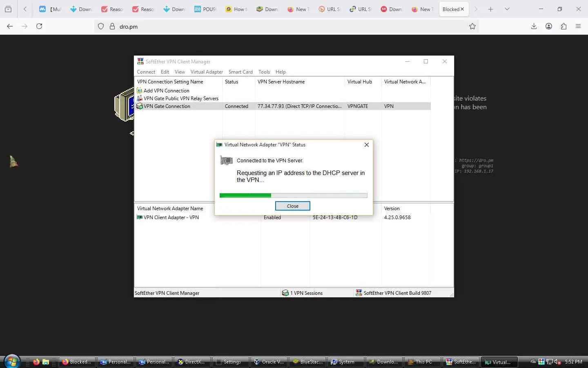Switch to the Settings taskbar button
Viewport: 588px width, 368px height.
231,362
